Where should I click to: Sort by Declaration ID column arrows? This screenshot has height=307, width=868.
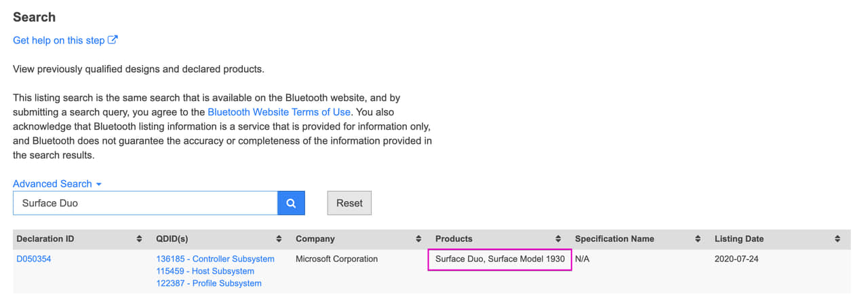140,239
